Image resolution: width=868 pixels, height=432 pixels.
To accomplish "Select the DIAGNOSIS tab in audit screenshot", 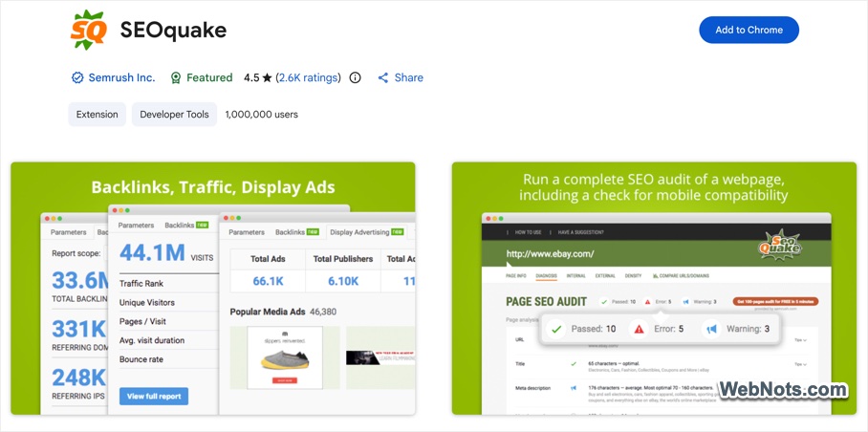I will [547, 275].
